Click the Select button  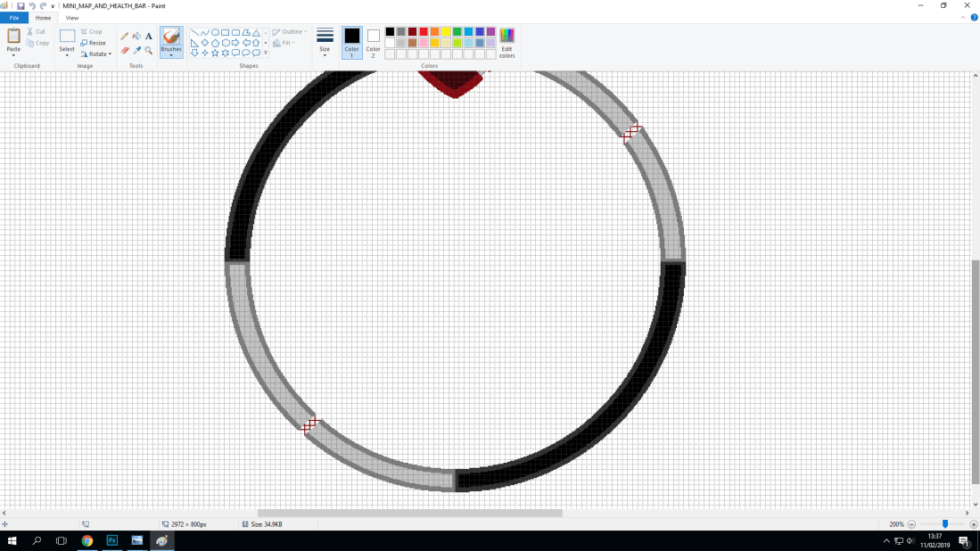[67, 42]
